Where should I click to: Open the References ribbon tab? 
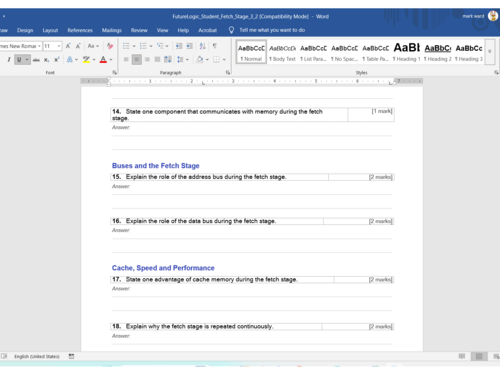(80, 30)
